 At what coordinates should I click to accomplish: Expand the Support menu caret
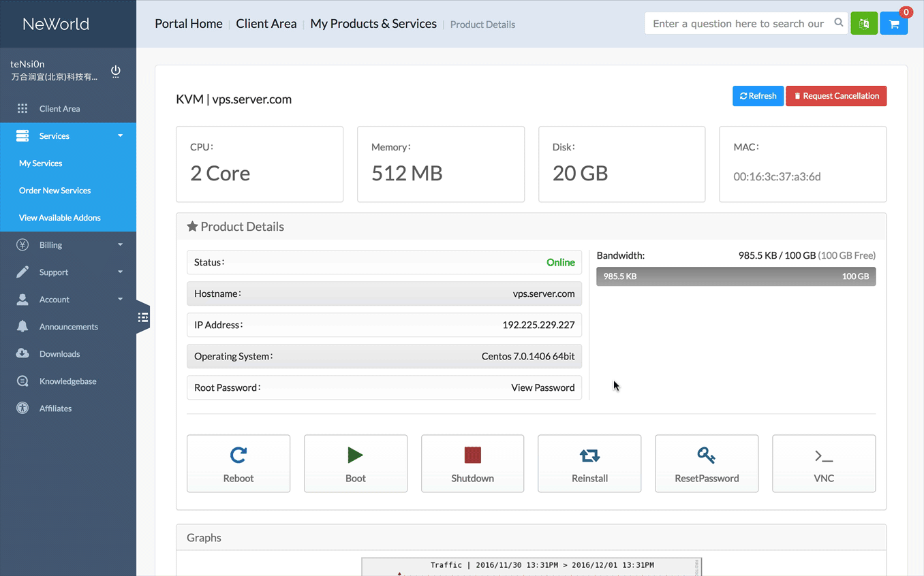121,272
